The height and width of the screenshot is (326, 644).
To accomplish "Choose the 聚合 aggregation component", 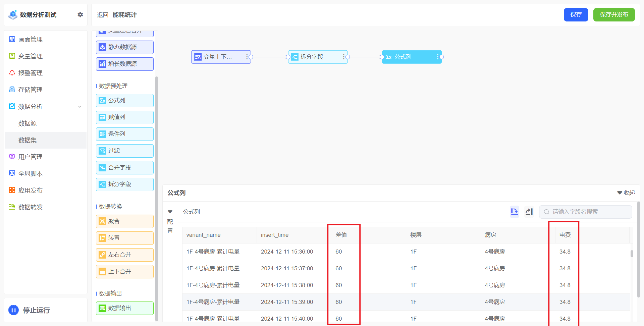I will pos(124,221).
